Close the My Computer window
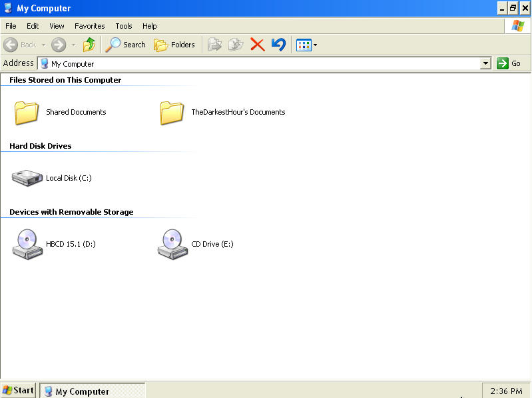532x398 pixels. point(525,8)
